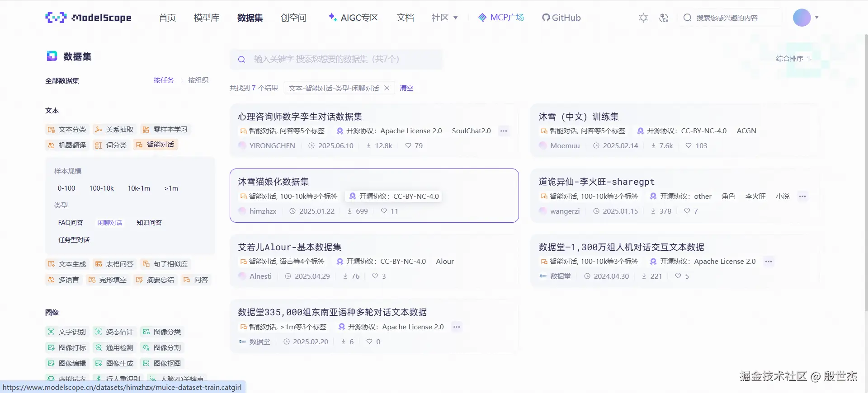
Task: Expand more tags on 道诡异仙 card
Action: 802,196
